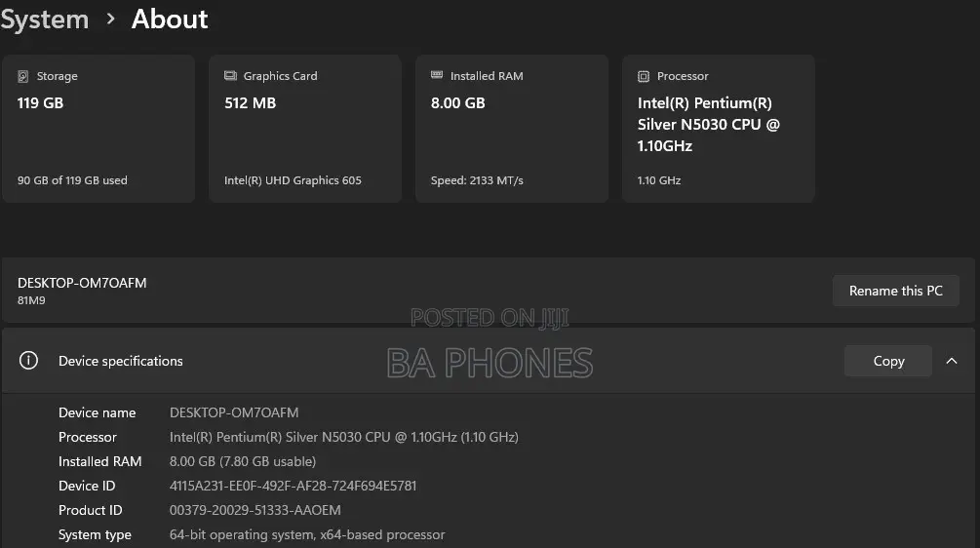Click the Installed RAM chip icon
Screen dimensions: 980x548
click(x=437, y=75)
